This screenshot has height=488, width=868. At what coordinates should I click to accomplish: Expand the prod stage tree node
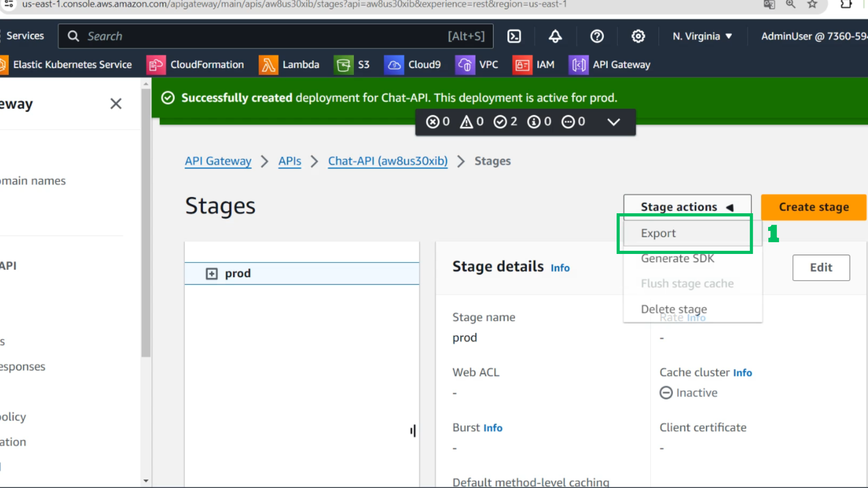pos(212,273)
